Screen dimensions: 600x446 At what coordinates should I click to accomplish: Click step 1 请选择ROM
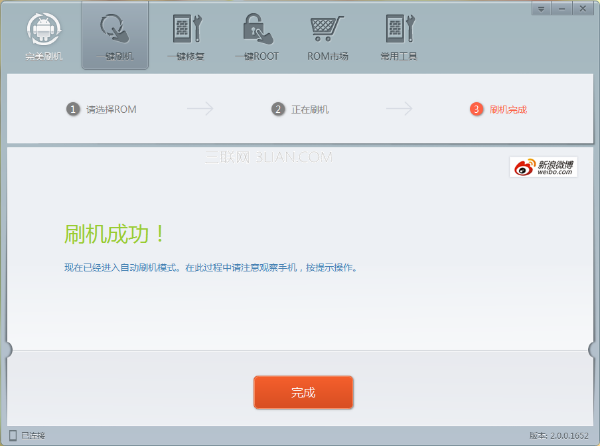pyautogui.click(x=101, y=109)
